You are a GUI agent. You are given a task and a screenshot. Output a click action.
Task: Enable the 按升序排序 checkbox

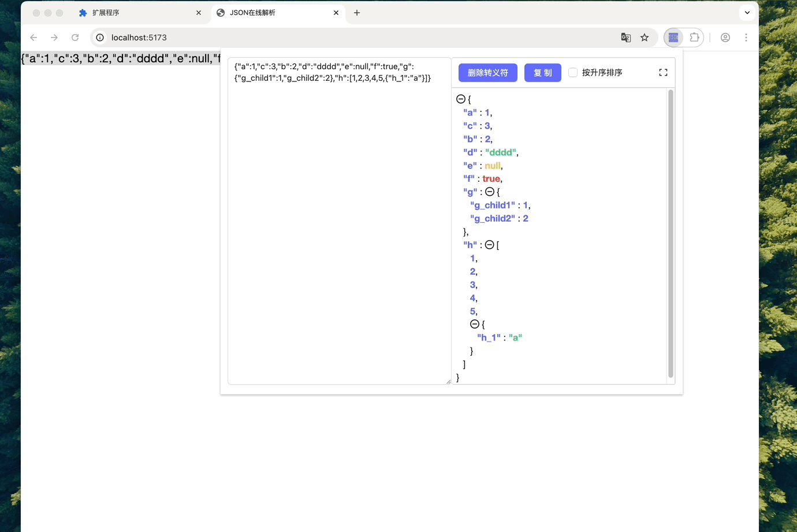[x=572, y=72]
